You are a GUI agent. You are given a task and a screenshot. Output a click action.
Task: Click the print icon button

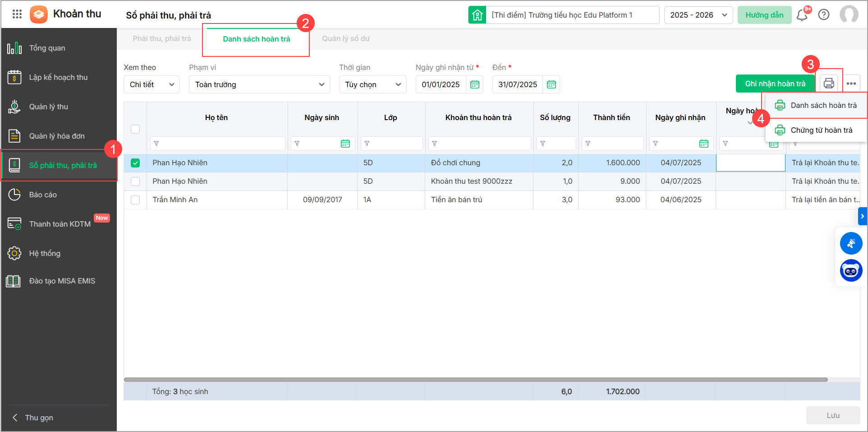coord(829,84)
